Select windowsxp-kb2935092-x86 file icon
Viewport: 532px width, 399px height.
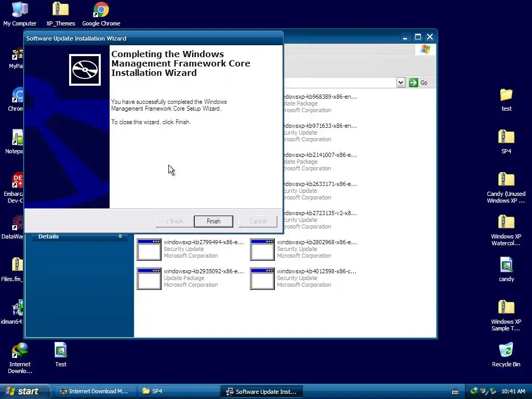(149, 278)
